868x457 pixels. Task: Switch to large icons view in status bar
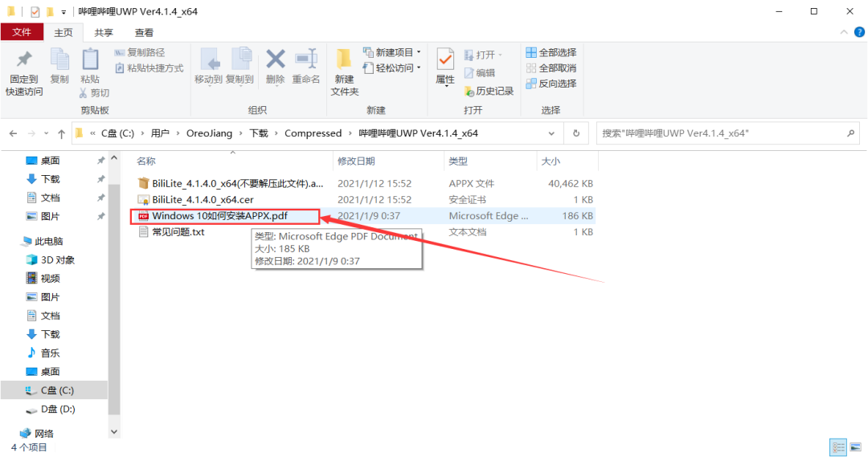(856, 447)
